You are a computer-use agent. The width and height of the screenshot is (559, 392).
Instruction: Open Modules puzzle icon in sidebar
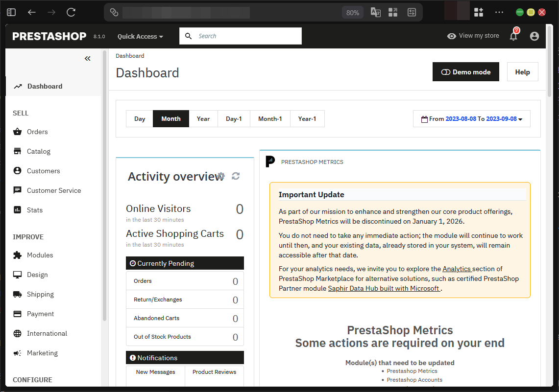click(x=18, y=255)
